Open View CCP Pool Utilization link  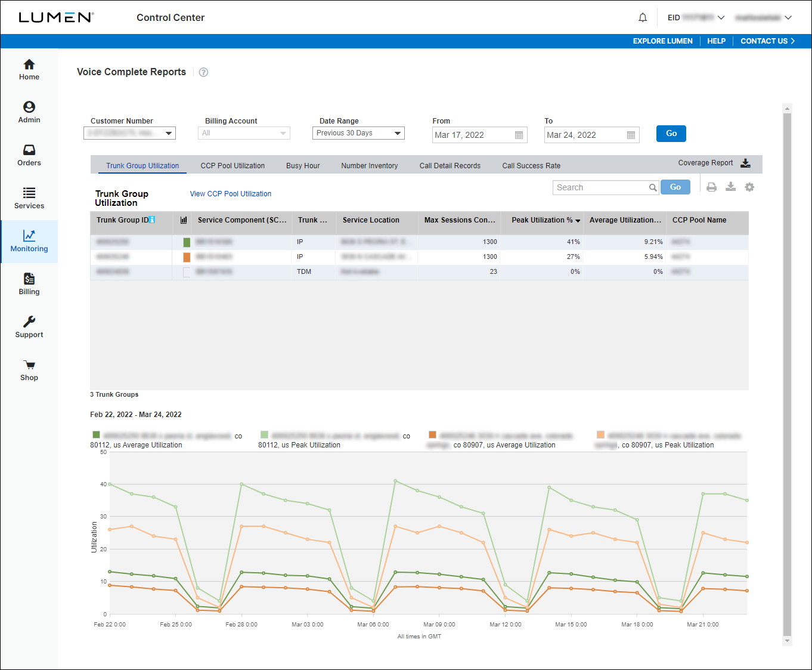pyautogui.click(x=231, y=194)
